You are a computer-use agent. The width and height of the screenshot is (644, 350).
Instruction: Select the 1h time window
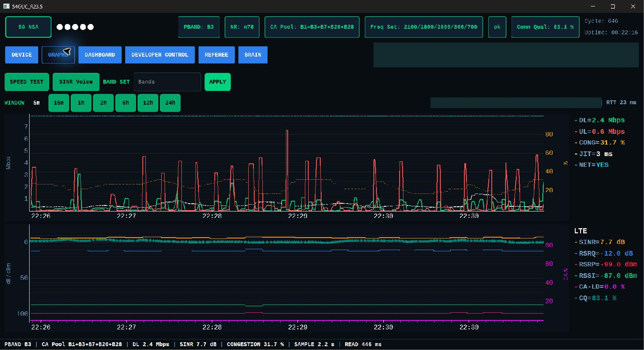81,103
